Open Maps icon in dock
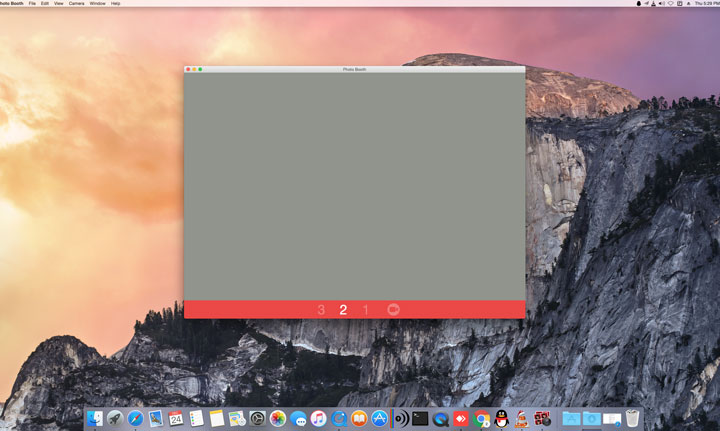The image size is (720, 431). [237, 419]
